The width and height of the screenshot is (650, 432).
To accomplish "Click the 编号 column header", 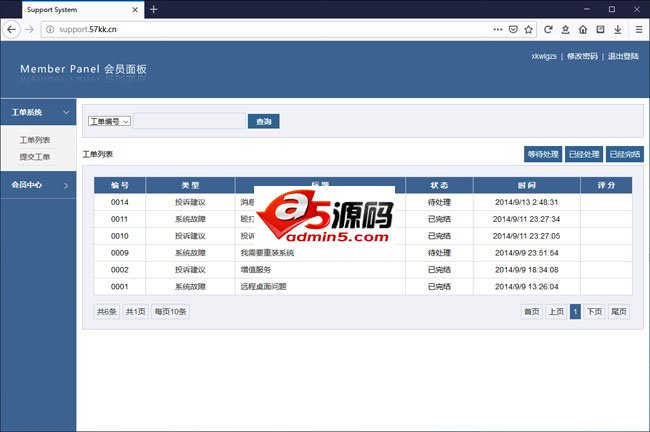I will pos(120,185).
